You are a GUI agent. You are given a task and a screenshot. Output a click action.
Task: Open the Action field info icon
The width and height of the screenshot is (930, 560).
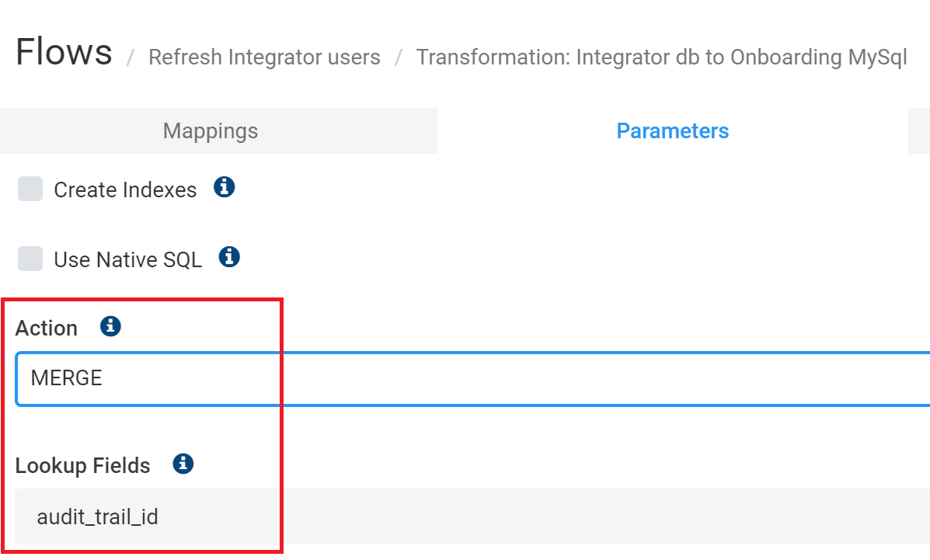[x=110, y=326]
